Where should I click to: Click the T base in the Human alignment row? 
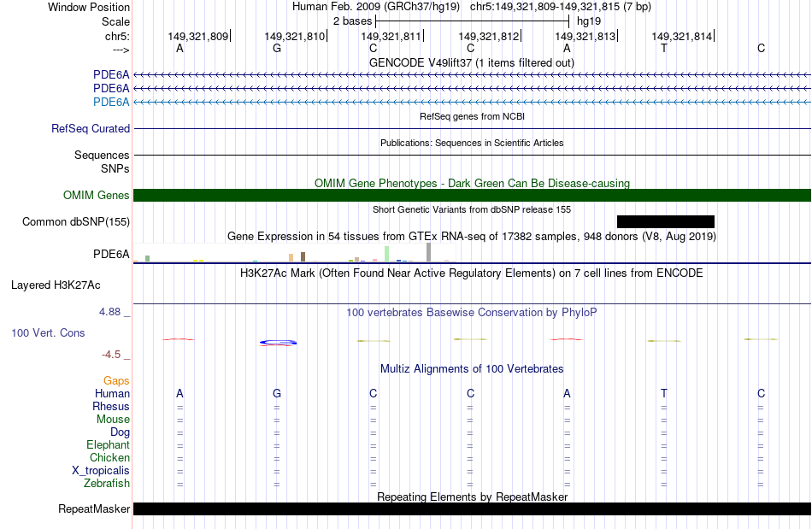point(664,393)
